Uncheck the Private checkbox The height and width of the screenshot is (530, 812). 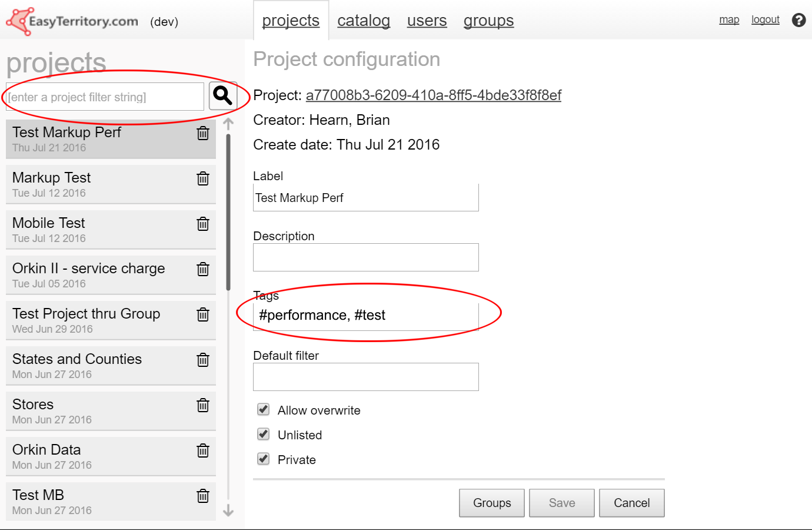[264, 459]
